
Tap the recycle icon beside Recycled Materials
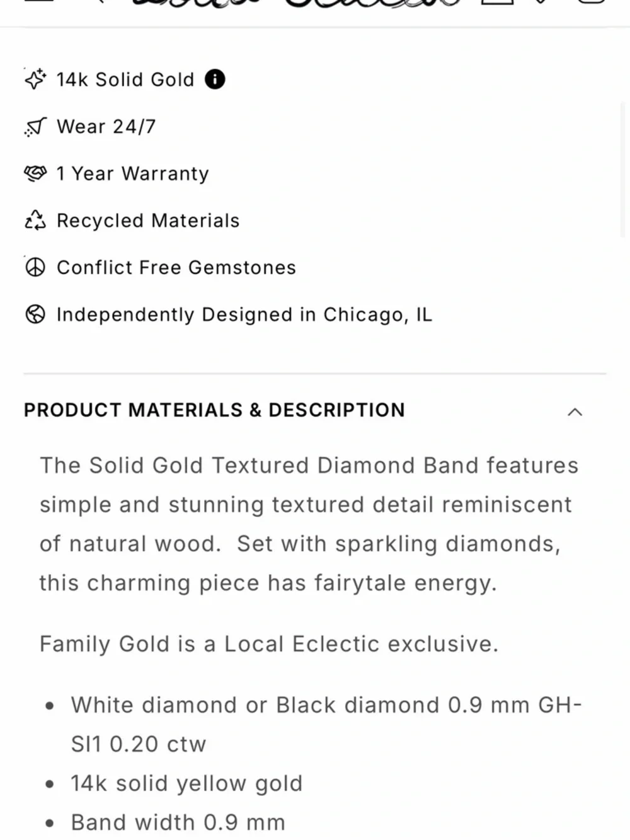click(35, 220)
